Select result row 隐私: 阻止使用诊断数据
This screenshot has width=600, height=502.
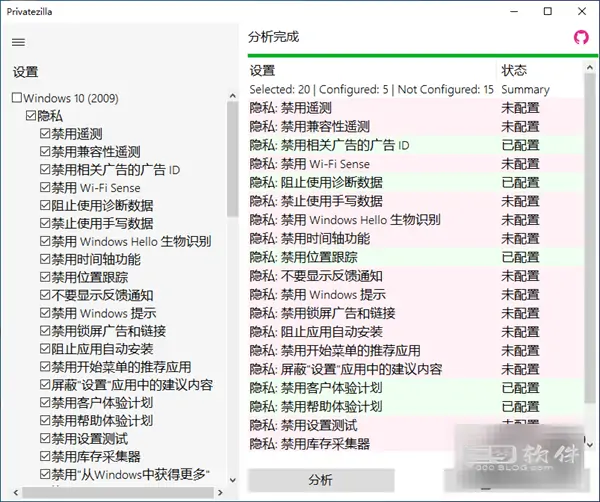pyautogui.click(x=416, y=183)
